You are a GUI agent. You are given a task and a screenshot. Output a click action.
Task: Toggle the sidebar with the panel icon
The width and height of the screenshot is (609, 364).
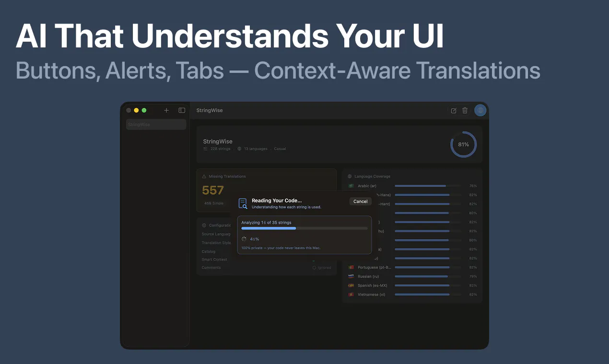tap(182, 110)
